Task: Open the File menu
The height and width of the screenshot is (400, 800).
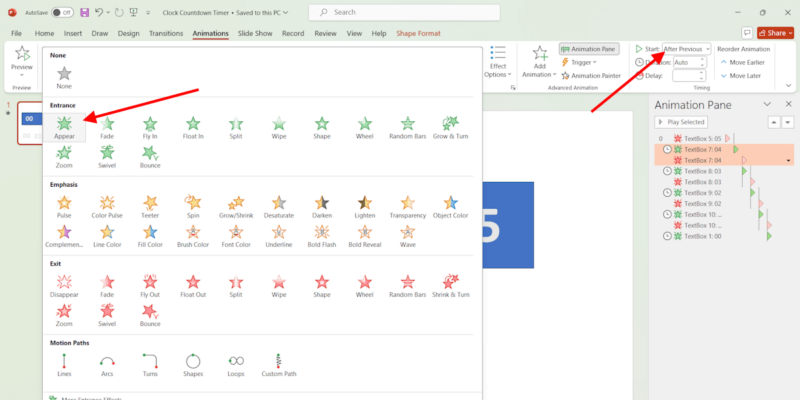Action: coord(16,33)
